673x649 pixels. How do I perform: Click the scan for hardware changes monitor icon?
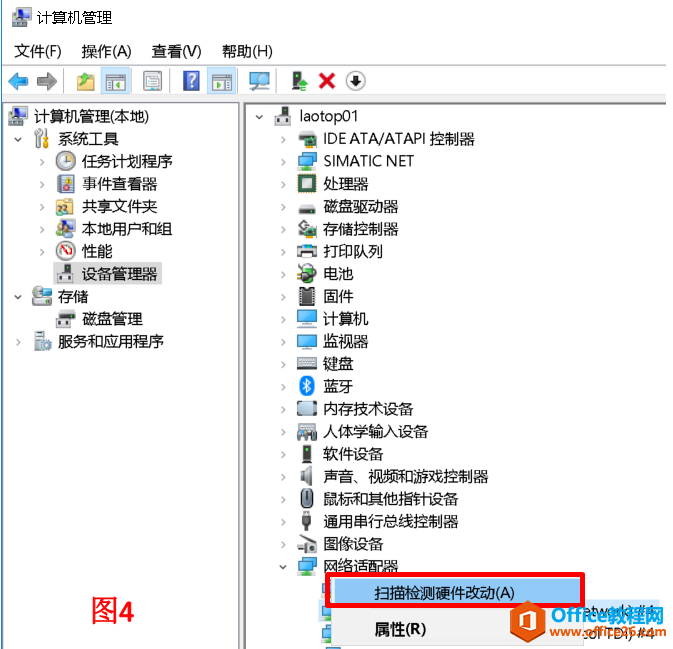tap(259, 81)
